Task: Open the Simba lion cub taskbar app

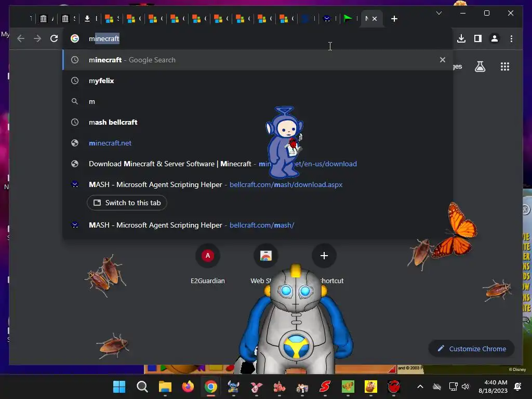Action: click(348, 387)
